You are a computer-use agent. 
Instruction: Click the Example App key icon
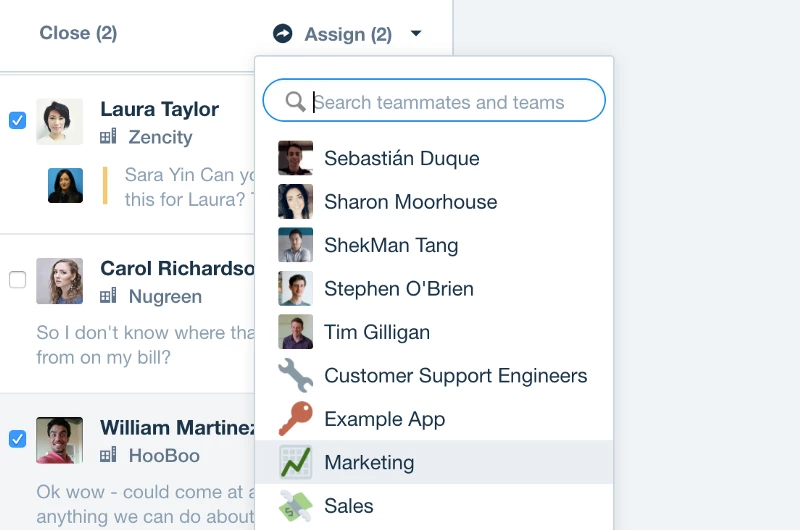tap(295, 419)
